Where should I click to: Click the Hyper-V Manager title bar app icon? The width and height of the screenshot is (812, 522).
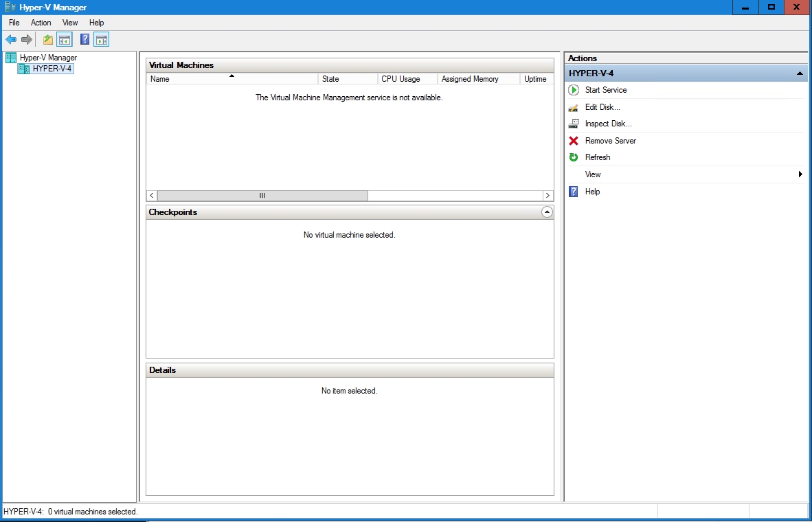tap(10, 8)
